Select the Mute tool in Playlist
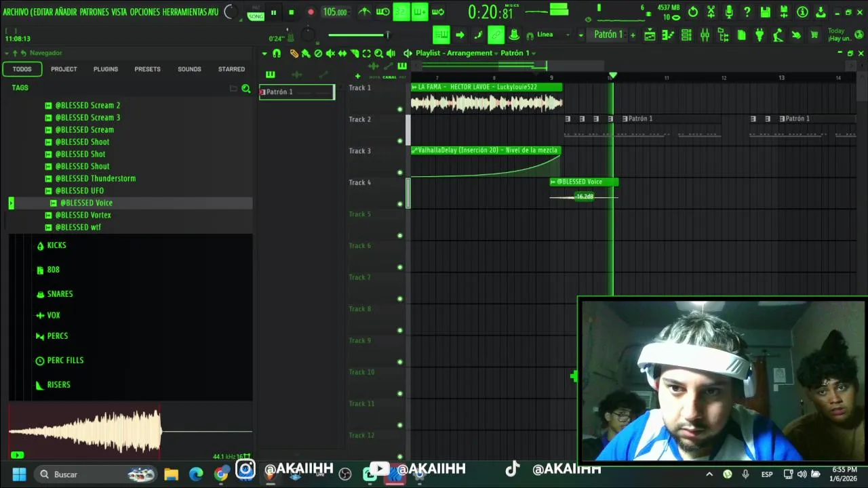Image resolution: width=868 pixels, height=488 pixels. [330, 54]
